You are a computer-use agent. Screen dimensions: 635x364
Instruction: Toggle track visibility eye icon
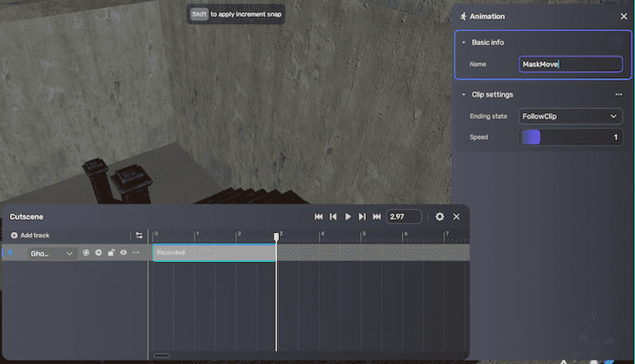point(123,253)
